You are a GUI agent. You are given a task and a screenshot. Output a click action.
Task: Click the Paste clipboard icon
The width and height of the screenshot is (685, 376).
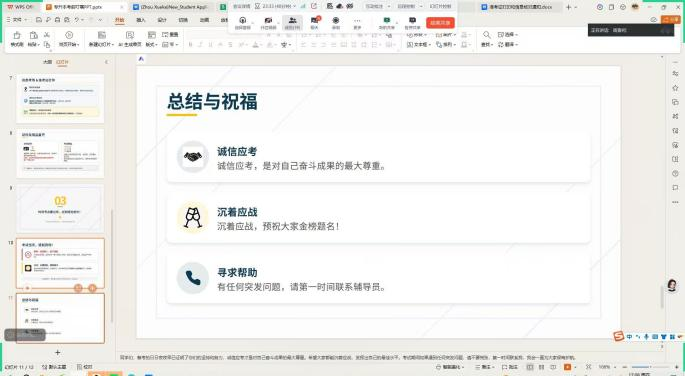pyautogui.click(x=33, y=35)
